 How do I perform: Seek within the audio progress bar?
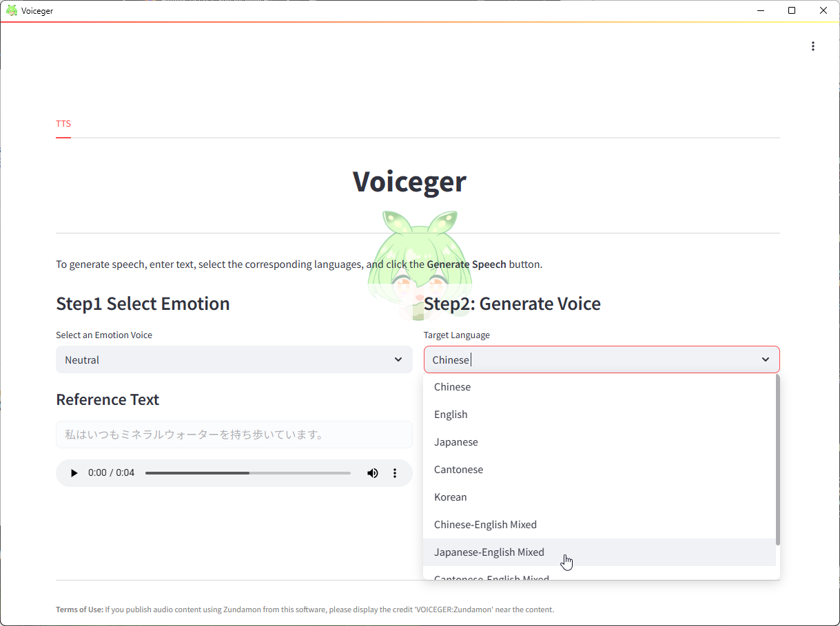(x=248, y=473)
